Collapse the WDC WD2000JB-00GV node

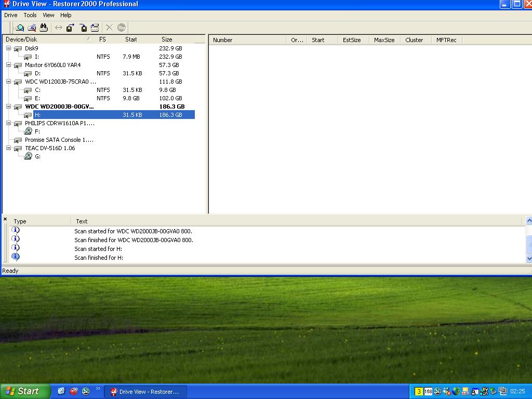click(x=8, y=107)
